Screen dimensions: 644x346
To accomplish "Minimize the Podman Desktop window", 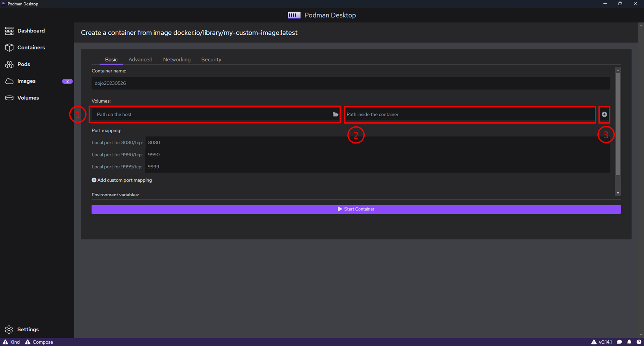I will pyautogui.click(x=605, y=4).
